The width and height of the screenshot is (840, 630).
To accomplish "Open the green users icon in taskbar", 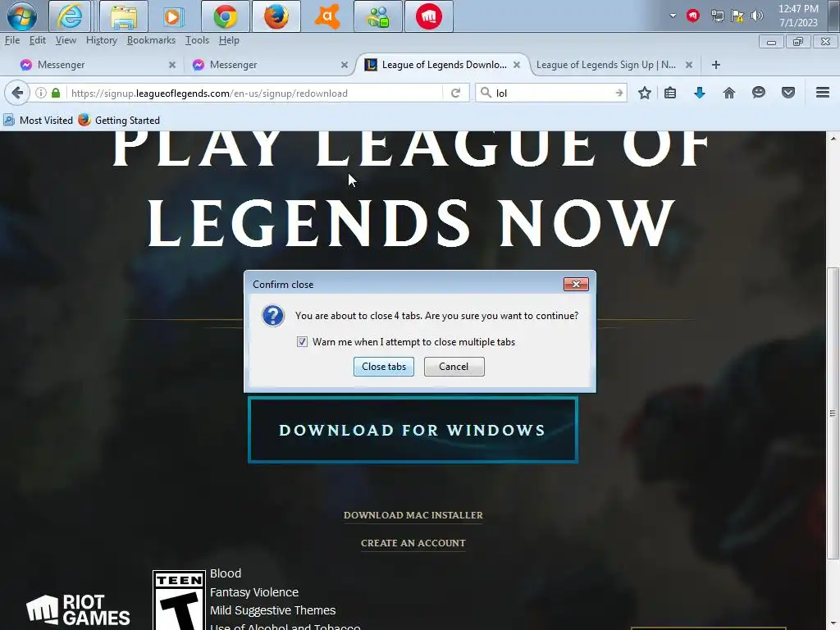I will point(377,16).
